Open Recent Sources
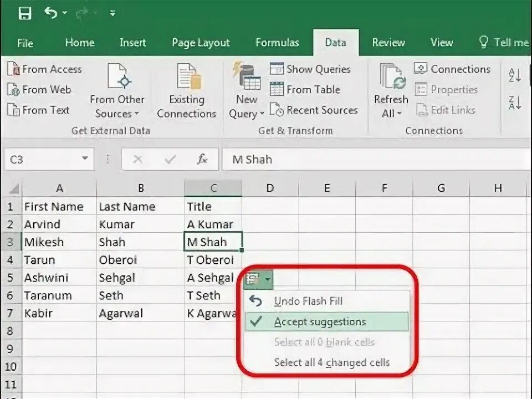The width and height of the screenshot is (532, 399). tap(314, 110)
